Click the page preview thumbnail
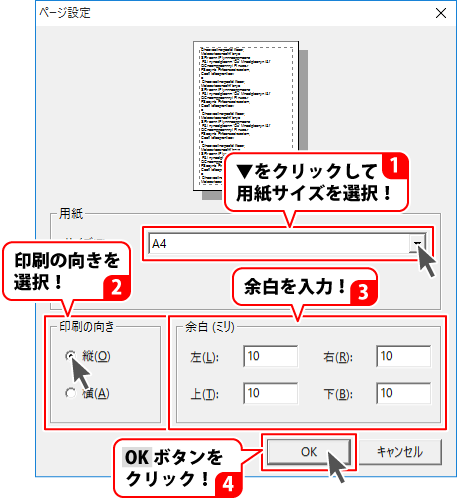The height and width of the screenshot is (500, 457). pos(246,116)
